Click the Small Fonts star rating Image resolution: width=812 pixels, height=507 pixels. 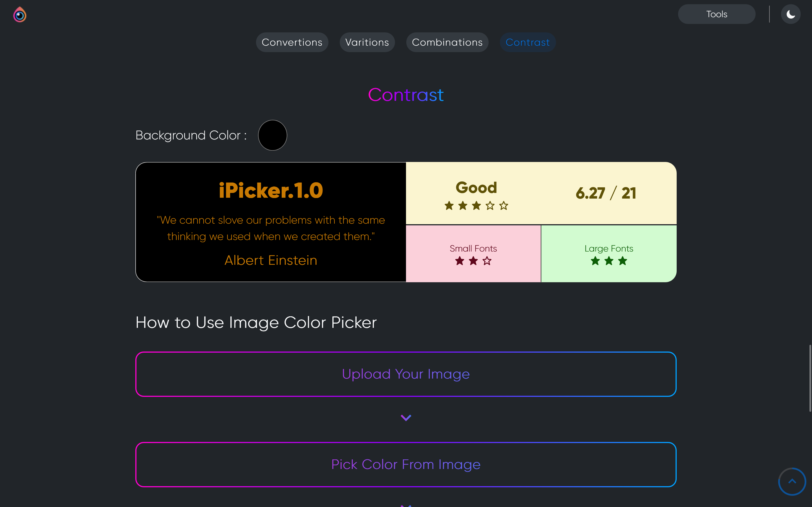pos(473,261)
